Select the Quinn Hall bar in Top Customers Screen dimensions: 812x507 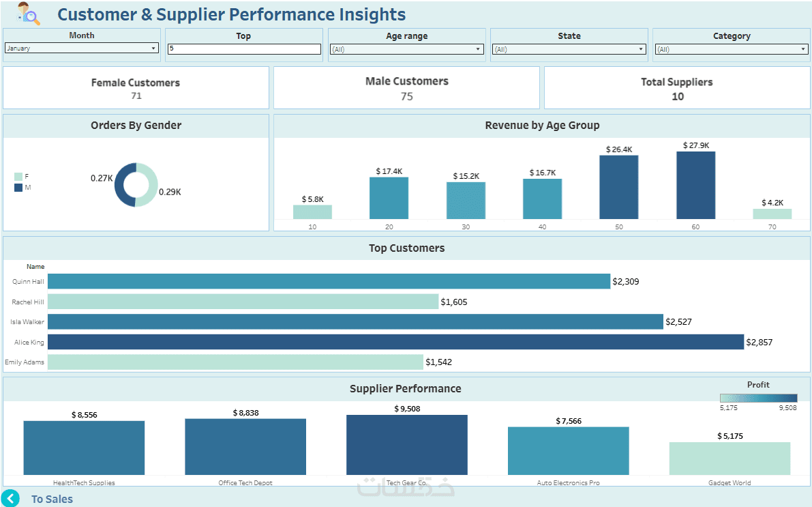329,281
